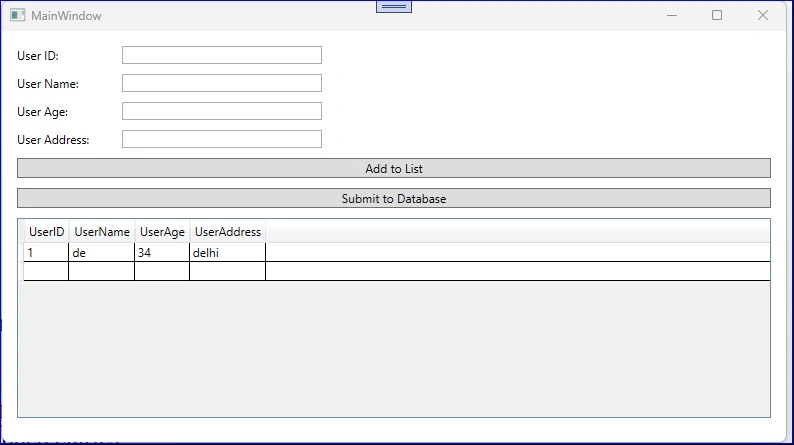Image resolution: width=794 pixels, height=445 pixels.
Task: Minimize the MainWindow window
Action: 672,16
